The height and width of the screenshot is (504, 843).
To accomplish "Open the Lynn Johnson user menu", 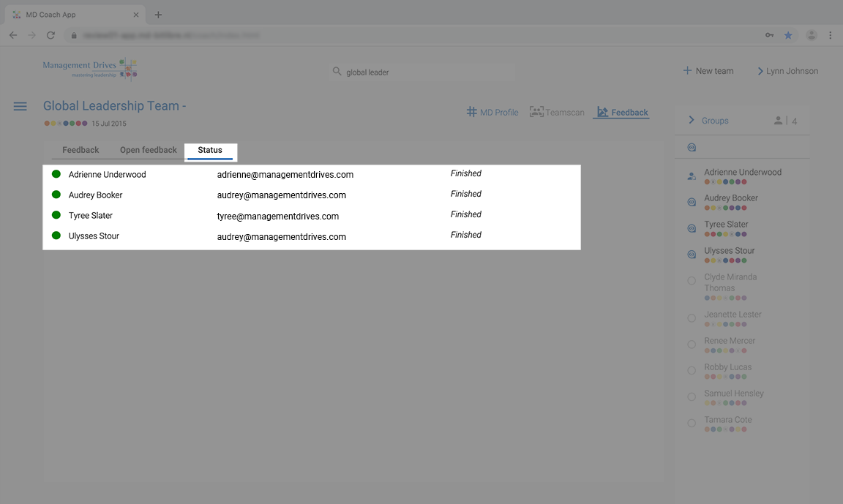I will 787,71.
